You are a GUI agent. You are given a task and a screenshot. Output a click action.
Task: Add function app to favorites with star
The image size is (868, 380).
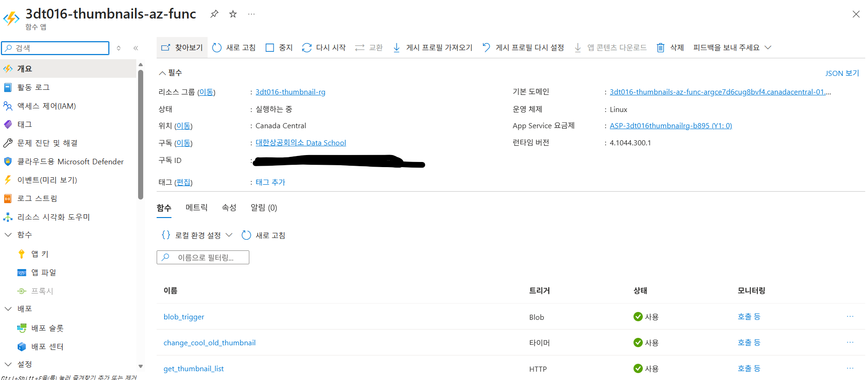click(x=233, y=14)
